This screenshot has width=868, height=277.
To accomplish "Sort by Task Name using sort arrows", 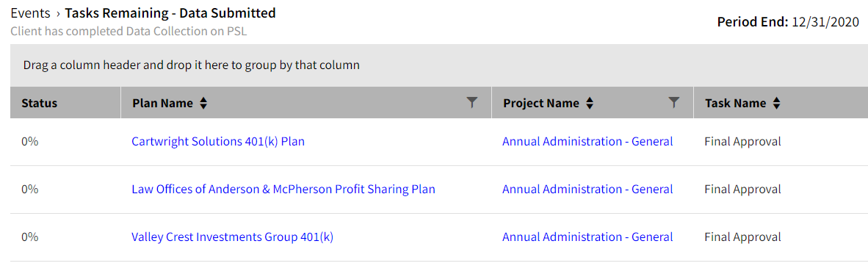I will [777, 103].
